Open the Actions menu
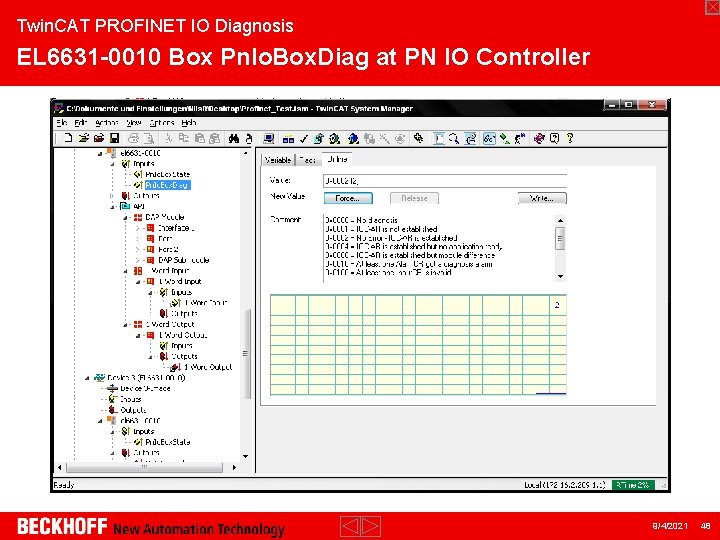720x540 pixels. [107, 123]
